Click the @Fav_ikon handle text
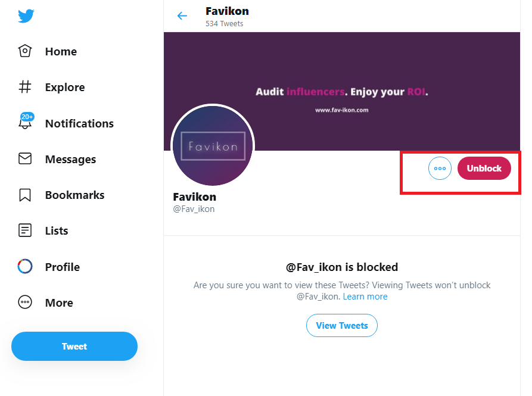The image size is (532, 396). [x=194, y=209]
